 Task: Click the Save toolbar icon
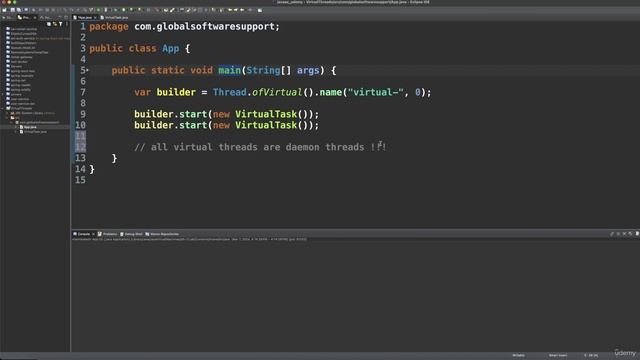(x=13, y=10)
